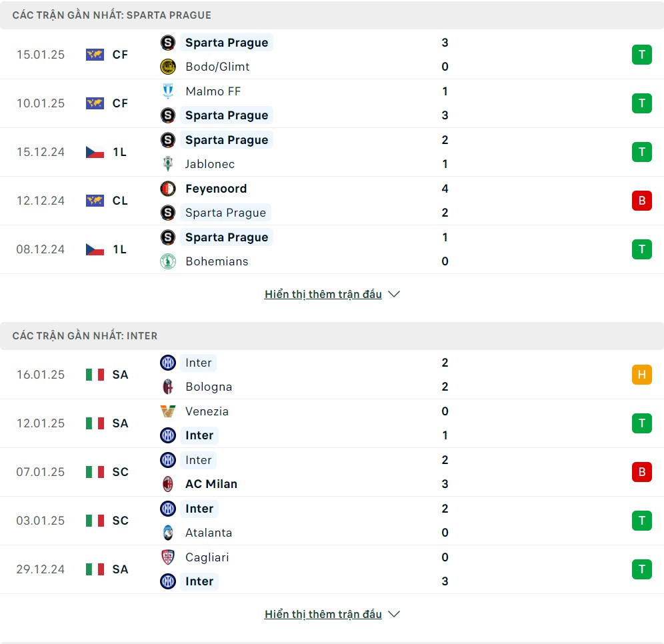Image resolution: width=664 pixels, height=644 pixels.
Task: Click the Bologna club crest icon
Action: 168,387
